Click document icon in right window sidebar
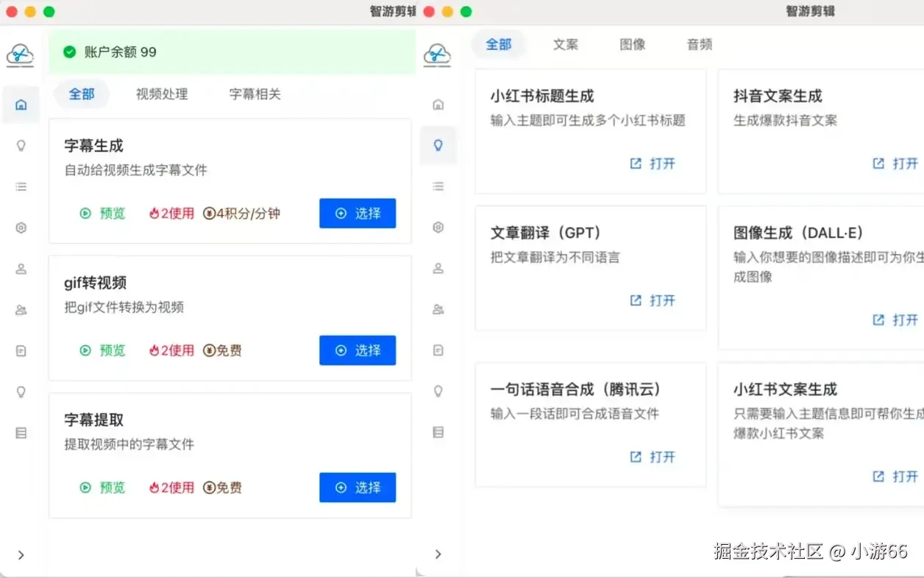Screen dimensions: 924x578 438,350
